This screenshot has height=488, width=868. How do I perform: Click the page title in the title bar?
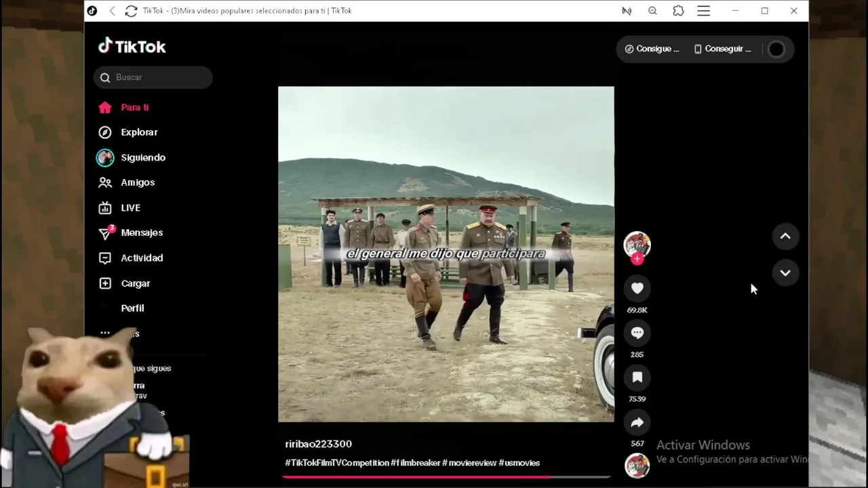247,11
